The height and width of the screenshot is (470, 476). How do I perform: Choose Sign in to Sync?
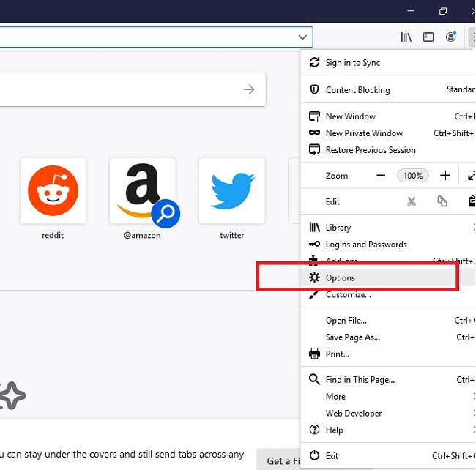point(352,63)
